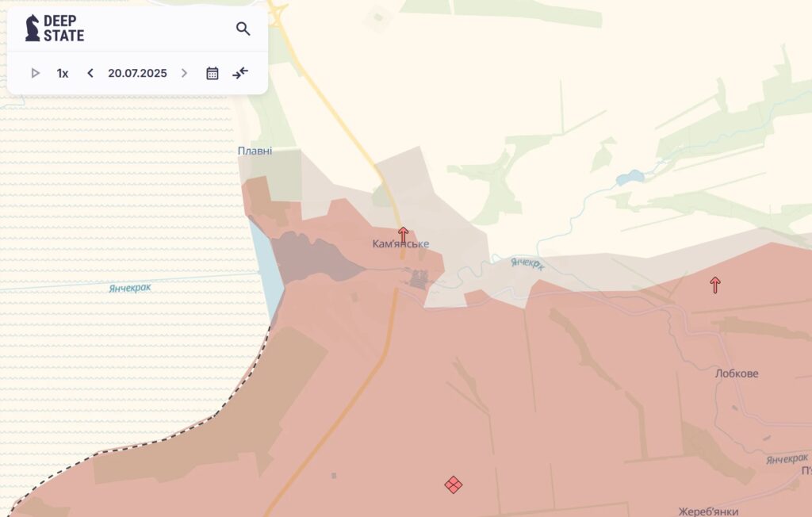Click the Лобкове village label
Viewport: 812px width, 517px height.
[736, 373]
